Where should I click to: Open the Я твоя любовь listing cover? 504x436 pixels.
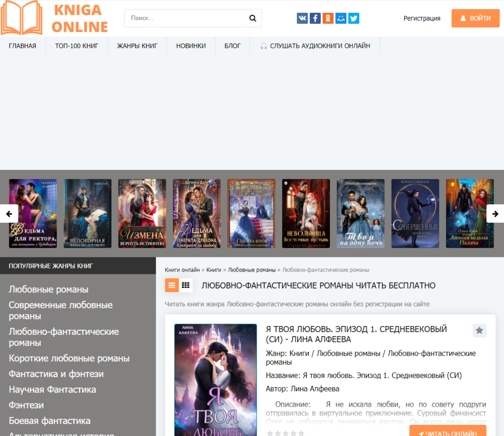216,380
